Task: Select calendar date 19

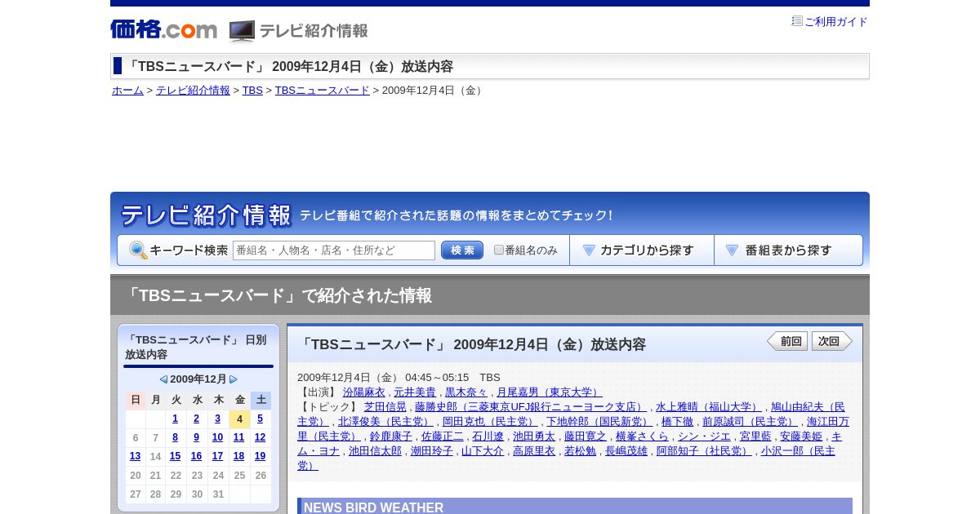Action: [260, 456]
